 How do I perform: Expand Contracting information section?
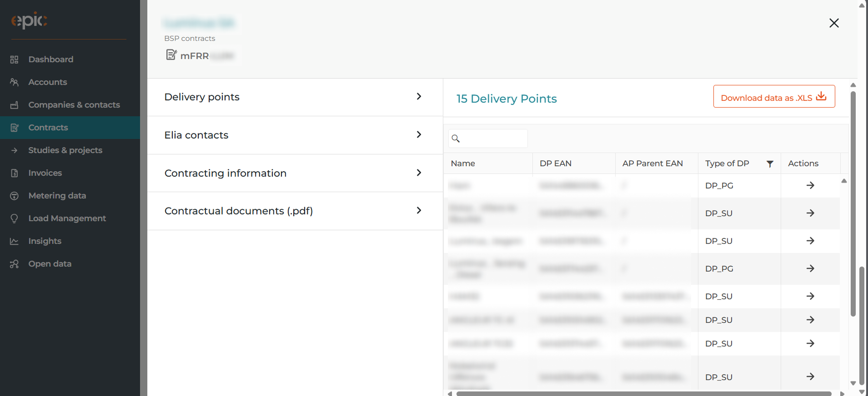click(295, 173)
